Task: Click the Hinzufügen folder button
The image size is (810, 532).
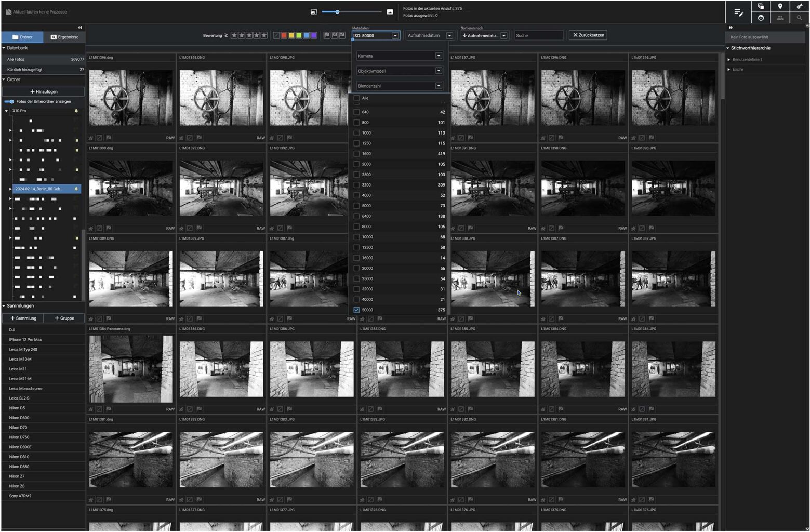Action: (x=44, y=91)
